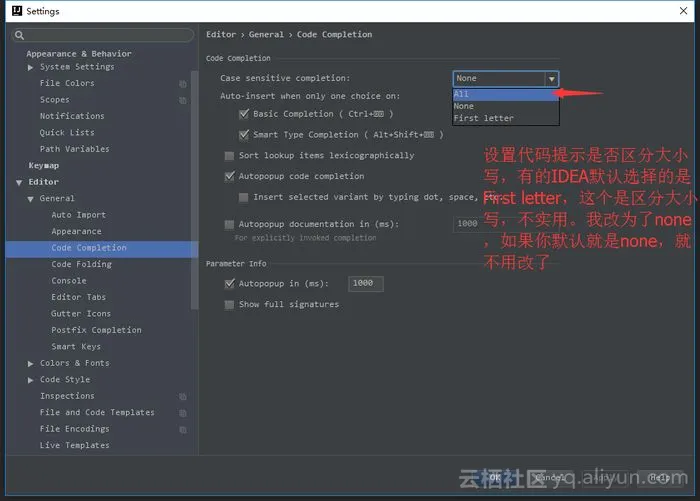The image size is (700, 501).
Task: Select File Encodings in settings tree
Action: (75, 429)
